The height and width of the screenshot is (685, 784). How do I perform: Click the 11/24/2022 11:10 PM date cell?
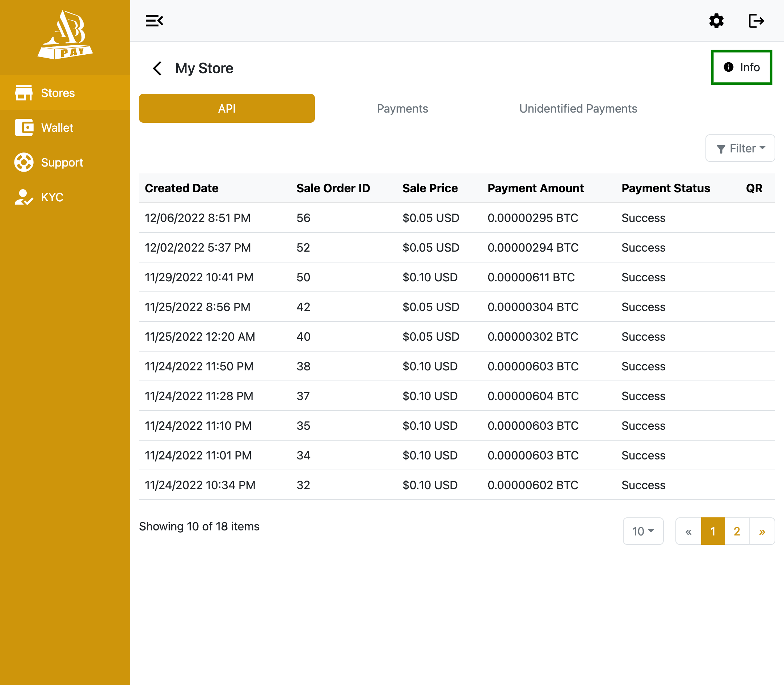coord(198,426)
